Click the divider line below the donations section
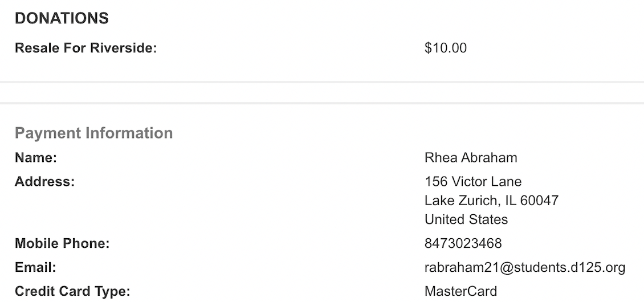 click(x=322, y=82)
